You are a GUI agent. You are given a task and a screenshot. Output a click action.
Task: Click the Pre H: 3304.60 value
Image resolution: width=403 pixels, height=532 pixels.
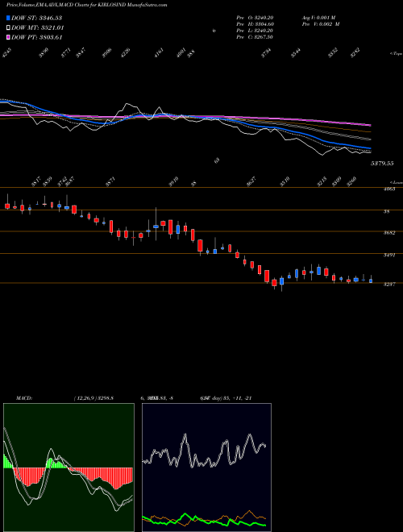pyautogui.click(x=256, y=24)
